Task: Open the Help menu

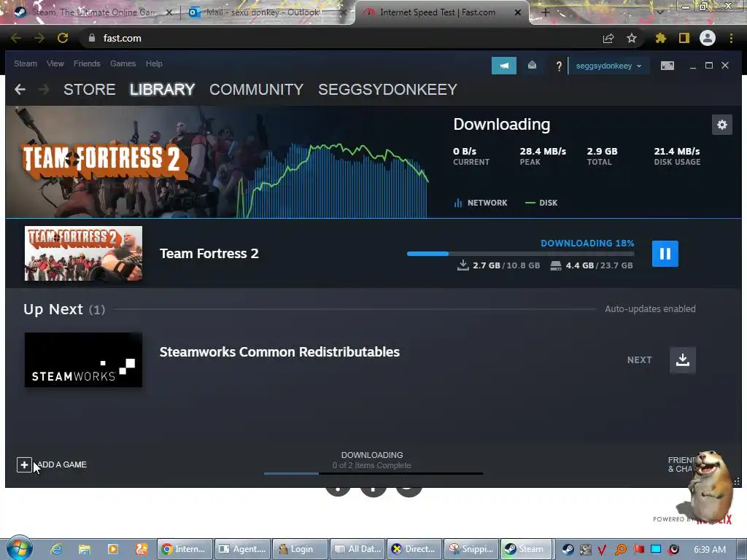Action: pyautogui.click(x=154, y=63)
